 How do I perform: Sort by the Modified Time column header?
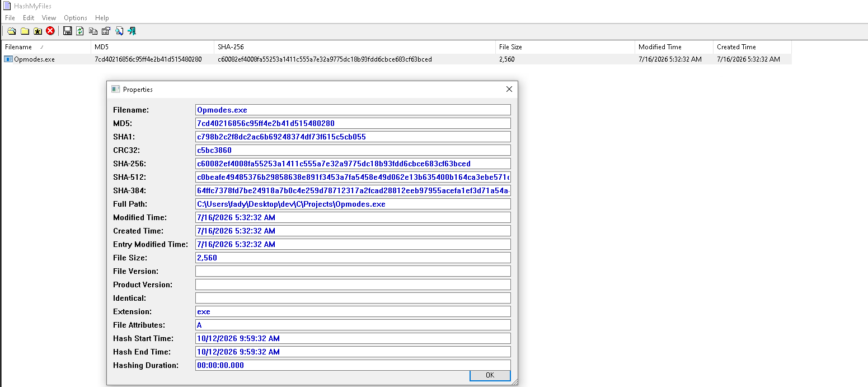[x=674, y=47]
